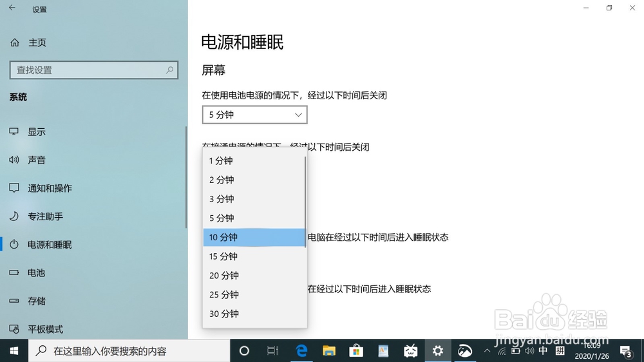Show hidden system tray icons
The width and height of the screenshot is (644, 362).
tap(487, 351)
